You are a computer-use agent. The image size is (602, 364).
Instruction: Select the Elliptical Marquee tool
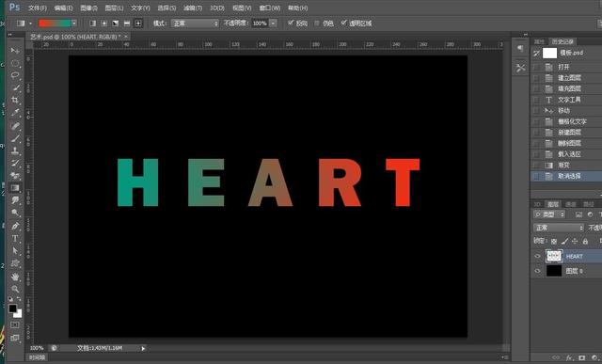point(15,63)
